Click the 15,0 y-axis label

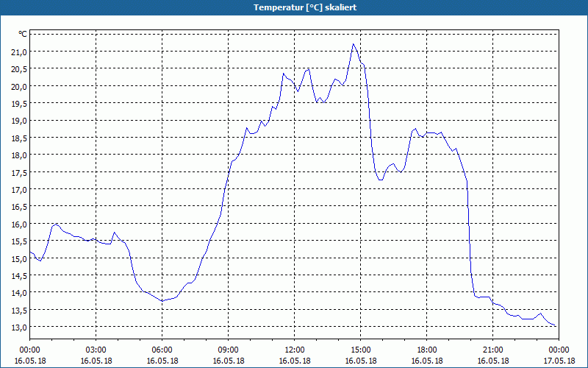tap(19, 259)
